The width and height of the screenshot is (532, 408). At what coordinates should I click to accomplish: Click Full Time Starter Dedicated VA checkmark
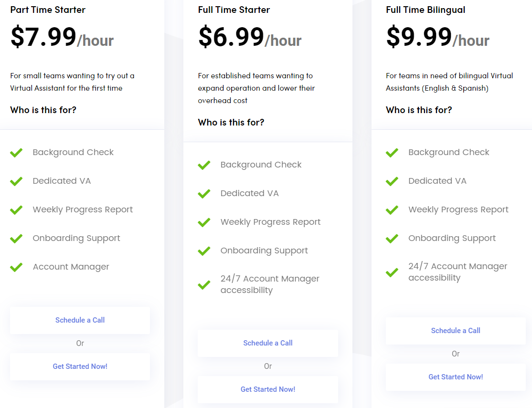coord(204,194)
